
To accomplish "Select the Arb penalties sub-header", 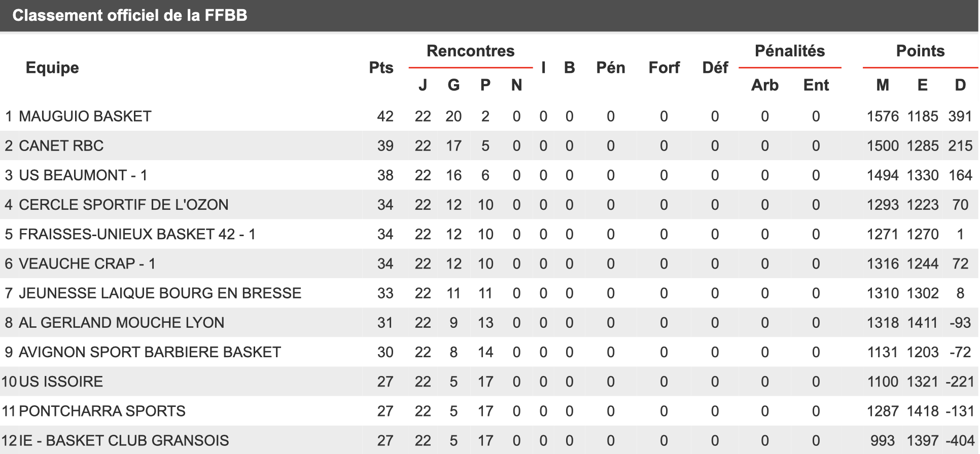I will coord(765,85).
